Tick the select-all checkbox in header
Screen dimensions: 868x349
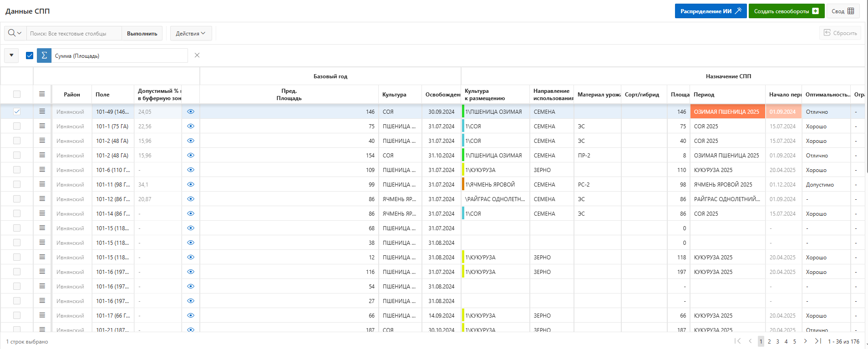click(17, 94)
